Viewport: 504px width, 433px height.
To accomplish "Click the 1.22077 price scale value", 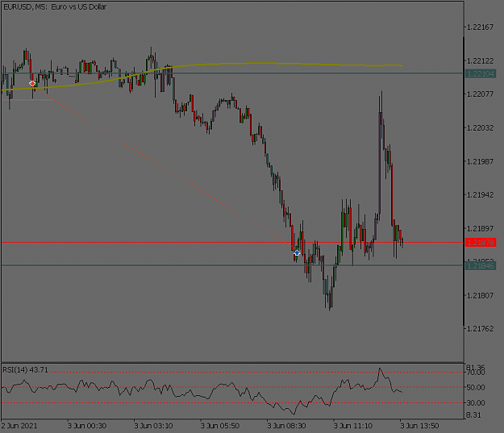I will (x=480, y=94).
